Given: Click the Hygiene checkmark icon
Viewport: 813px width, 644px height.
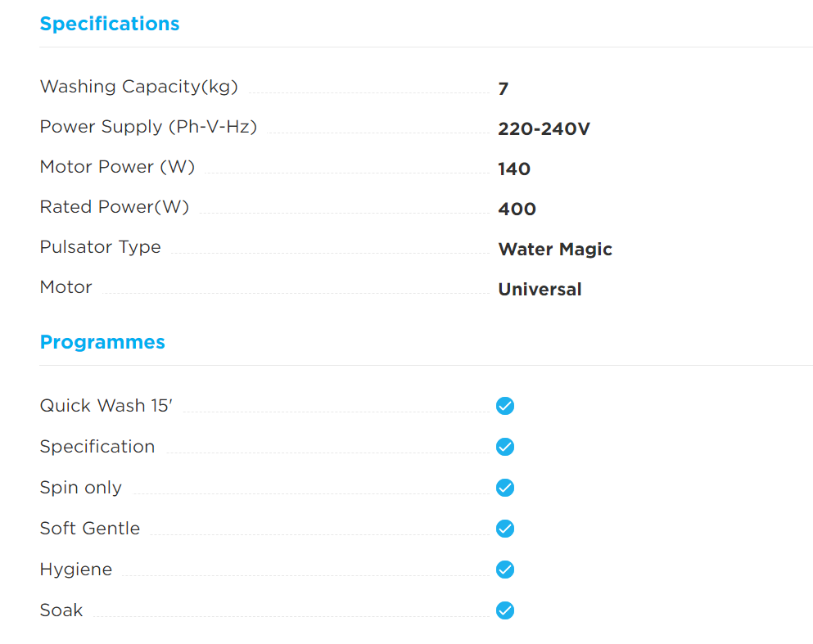Looking at the screenshot, I should (x=505, y=570).
